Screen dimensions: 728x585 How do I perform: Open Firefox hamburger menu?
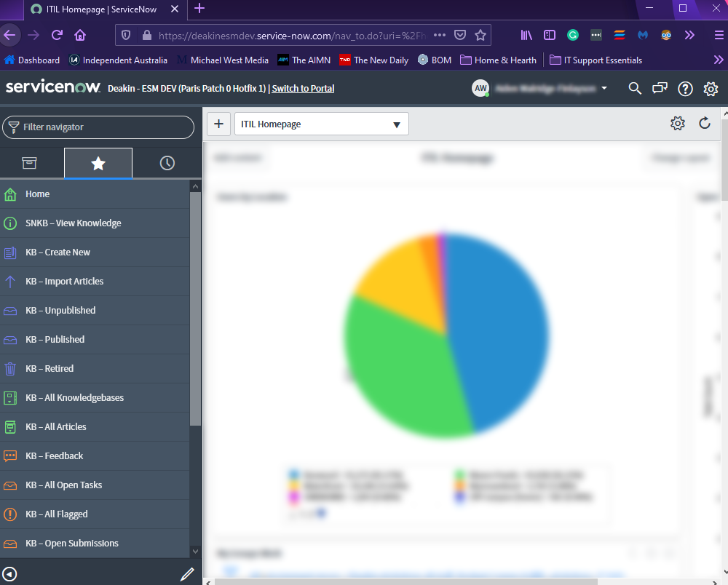pyautogui.click(x=719, y=35)
